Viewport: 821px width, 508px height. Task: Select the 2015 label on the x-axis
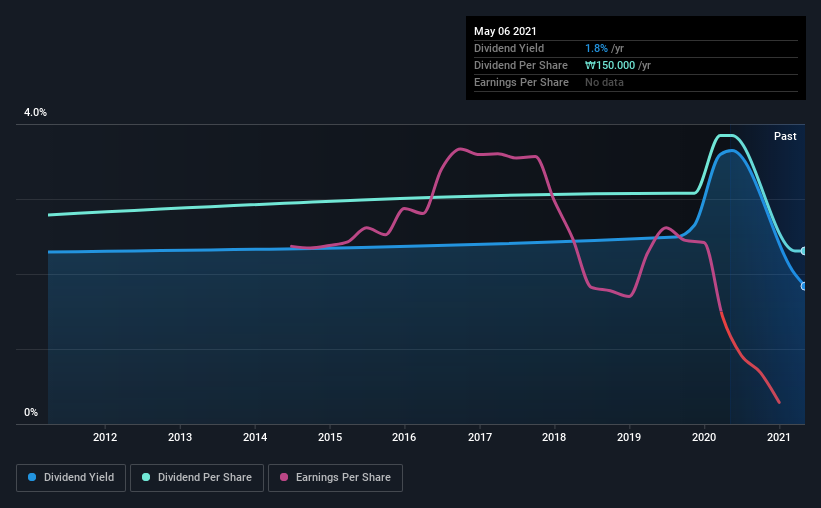[330, 437]
